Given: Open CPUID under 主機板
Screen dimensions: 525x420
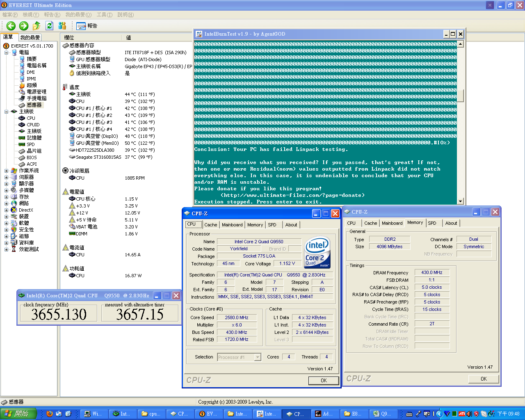Looking at the screenshot, I should point(33,125).
